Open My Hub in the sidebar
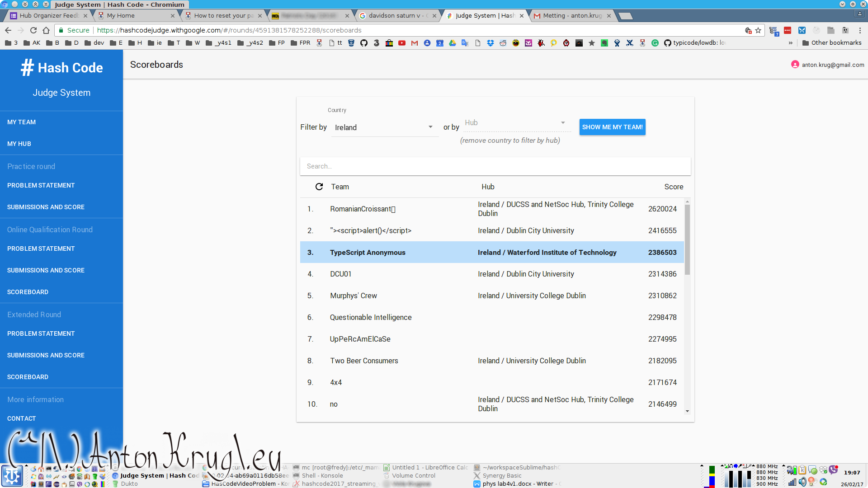This screenshot has width=868, height=488. point(61,144)
